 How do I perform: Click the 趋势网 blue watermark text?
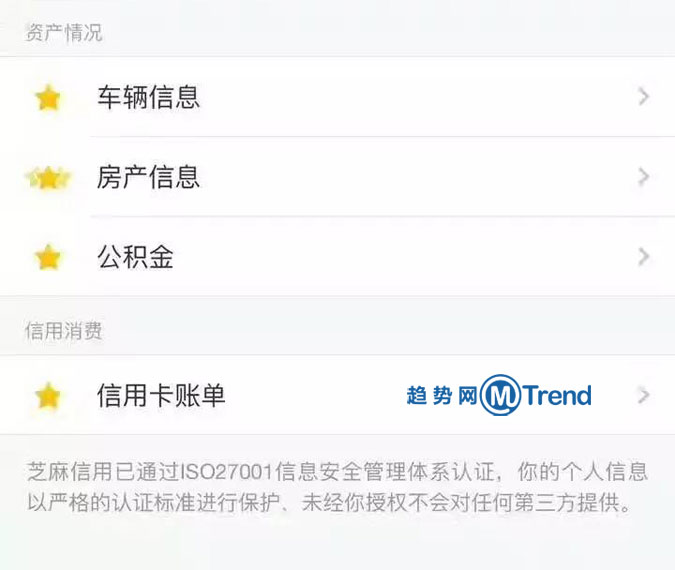click(442, 396)
